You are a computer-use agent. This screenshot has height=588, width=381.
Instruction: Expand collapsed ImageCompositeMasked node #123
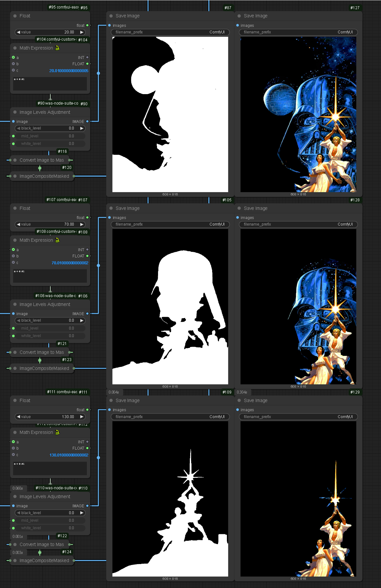[x=15, y=368]
